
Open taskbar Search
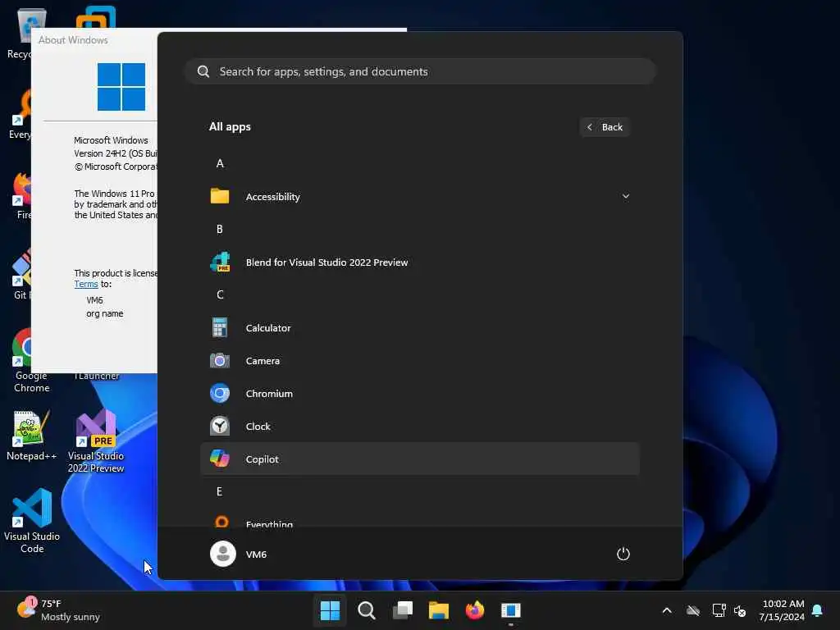(367, 610)
